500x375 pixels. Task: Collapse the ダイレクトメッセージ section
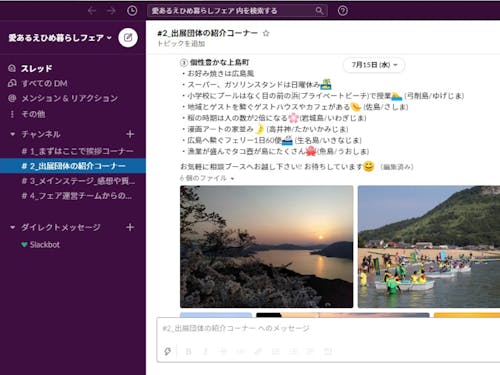tap(13, 227)
